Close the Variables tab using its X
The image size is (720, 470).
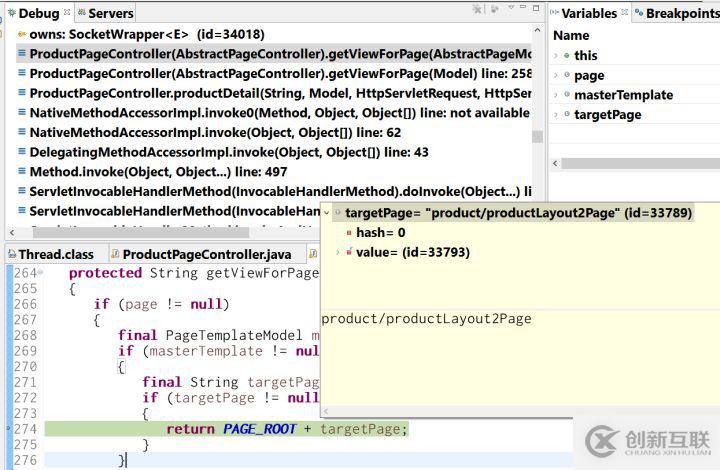(624, 12)
